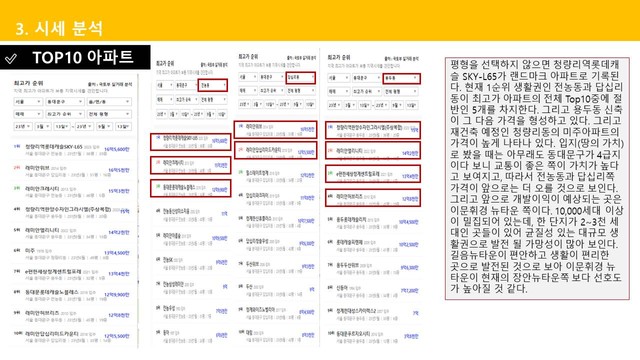
Task: Select 3위 래미안크레시티 in the leftmost list
Action: (x=72, y=191)
